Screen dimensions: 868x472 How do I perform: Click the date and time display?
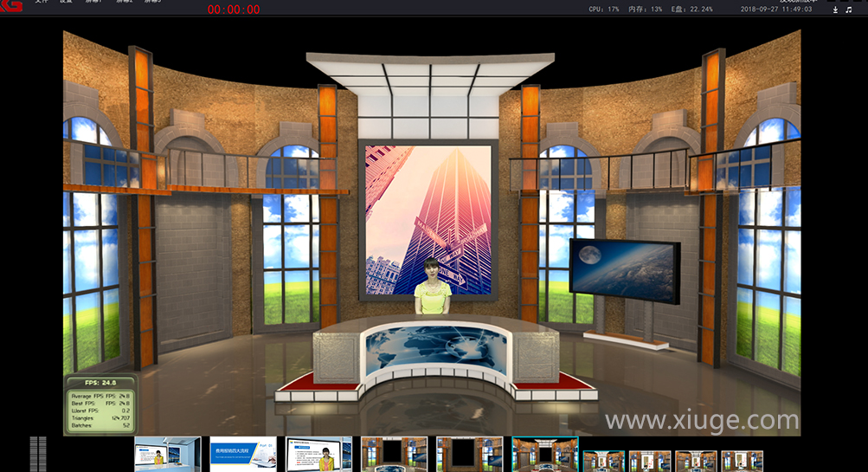pyautogui.click(x=776, y=9)
